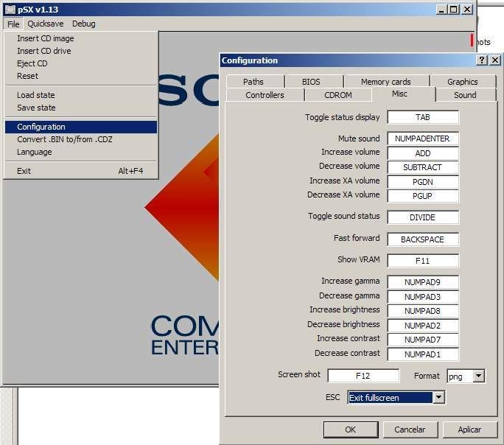Choose Convert .BIN to/from .CDZ
The height and width of the screenshot is (445, 504).
point(81,139)
